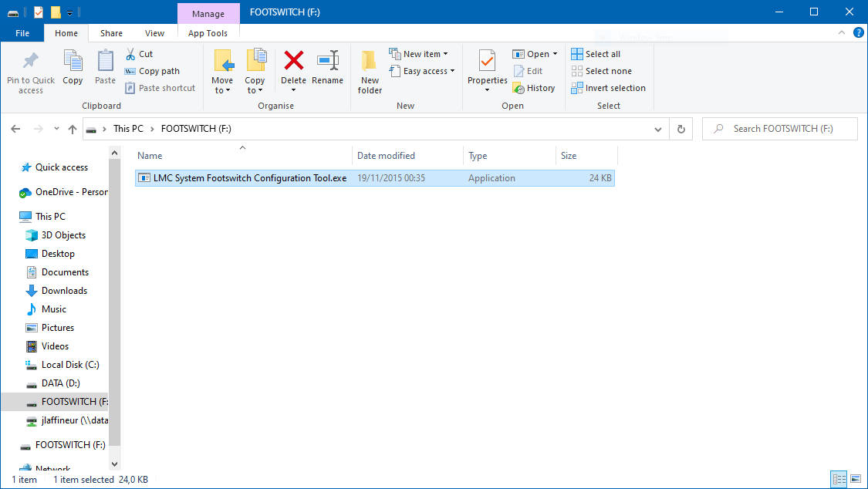Refresh the current folder
The width and height of the screenshot is (868, 489).
(681, 129)
